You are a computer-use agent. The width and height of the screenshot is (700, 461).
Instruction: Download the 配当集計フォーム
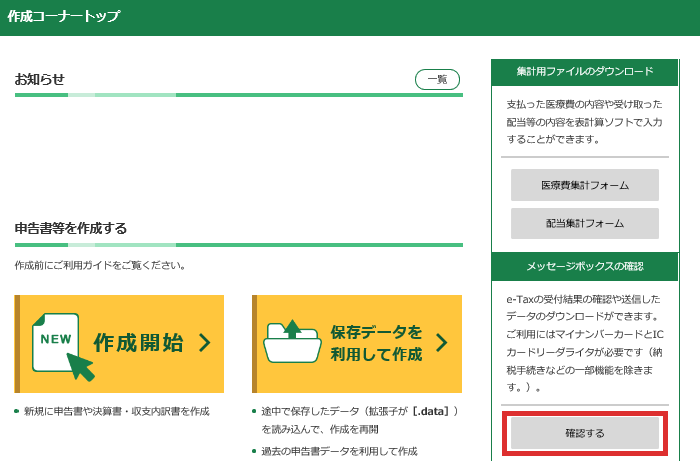[x=584, y=223]
